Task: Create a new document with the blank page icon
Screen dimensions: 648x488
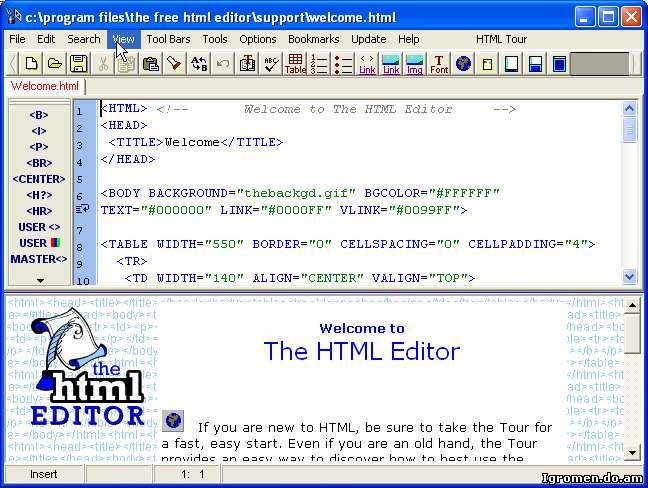Action: 31,64
